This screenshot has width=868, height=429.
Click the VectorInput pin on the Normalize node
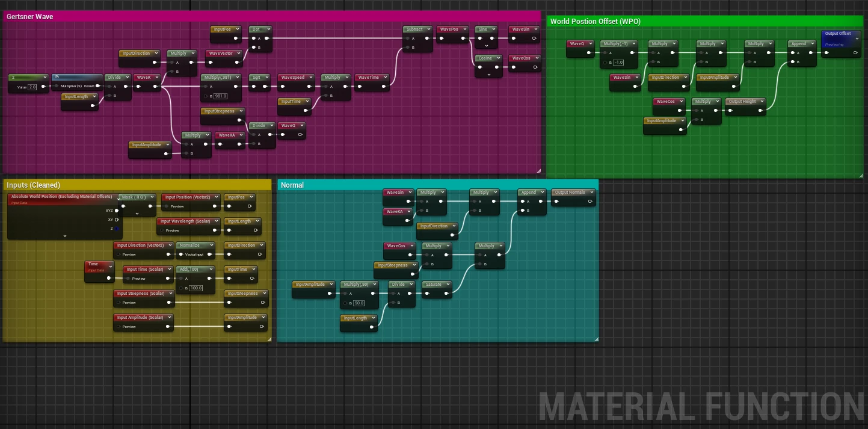(x=181, y=255)
